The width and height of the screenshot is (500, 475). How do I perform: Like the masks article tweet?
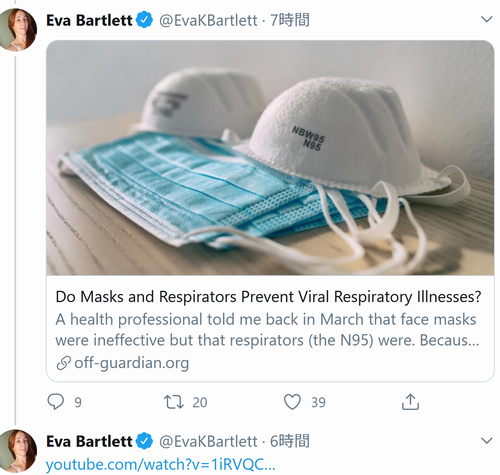pos(292,402)
